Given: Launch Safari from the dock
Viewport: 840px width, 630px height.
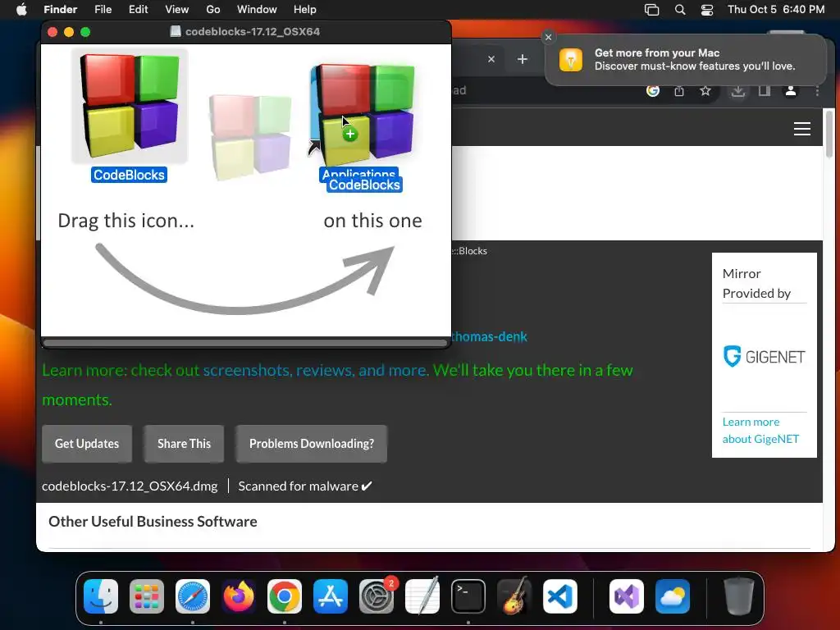Looking at the screenshot, I should point(193,596).
